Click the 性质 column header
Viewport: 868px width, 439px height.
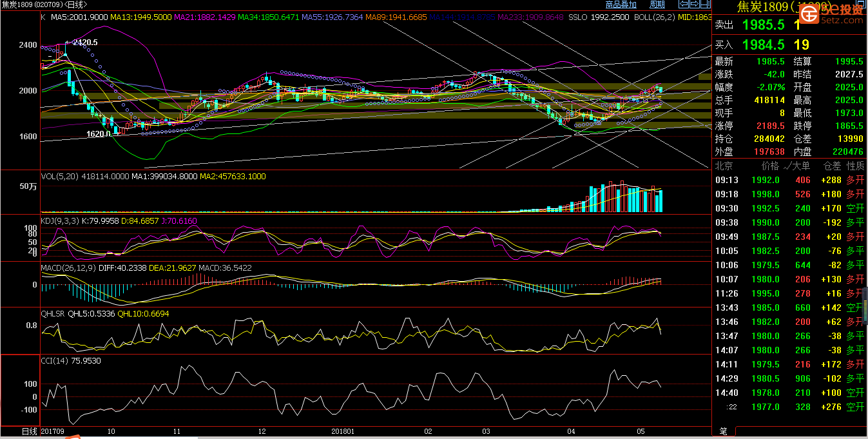(854, 166)
